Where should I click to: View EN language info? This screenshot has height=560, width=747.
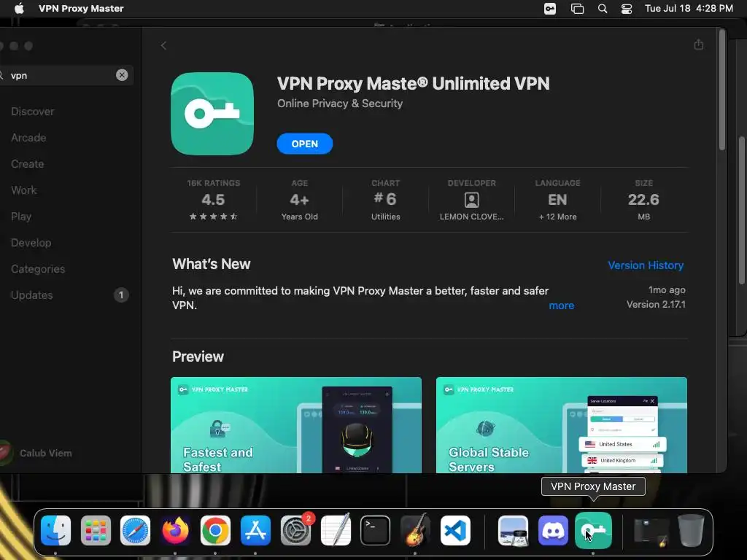pyautogui.click(x=557, y=200)
